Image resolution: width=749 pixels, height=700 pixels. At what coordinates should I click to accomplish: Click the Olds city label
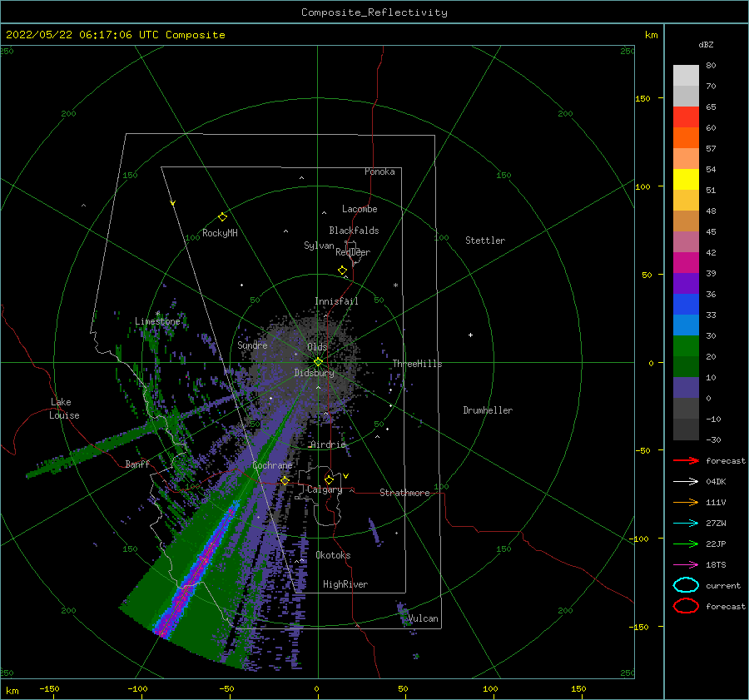[x=317, y=347]
